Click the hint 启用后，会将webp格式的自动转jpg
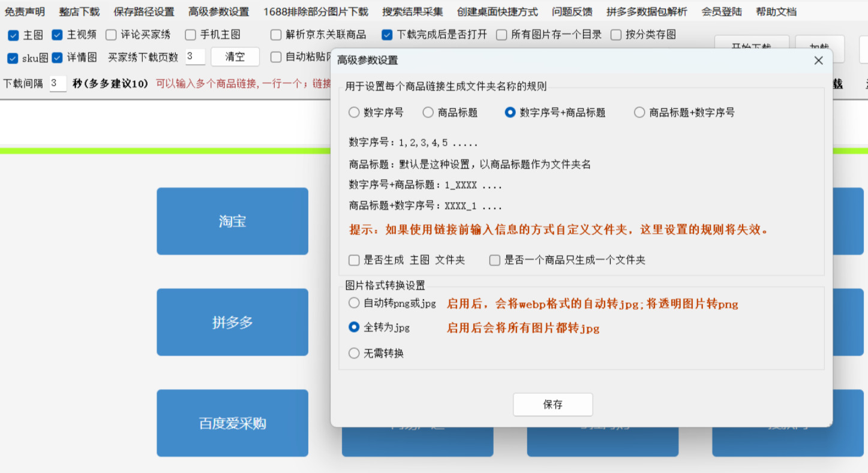868x473 pixels. point(592,304)
